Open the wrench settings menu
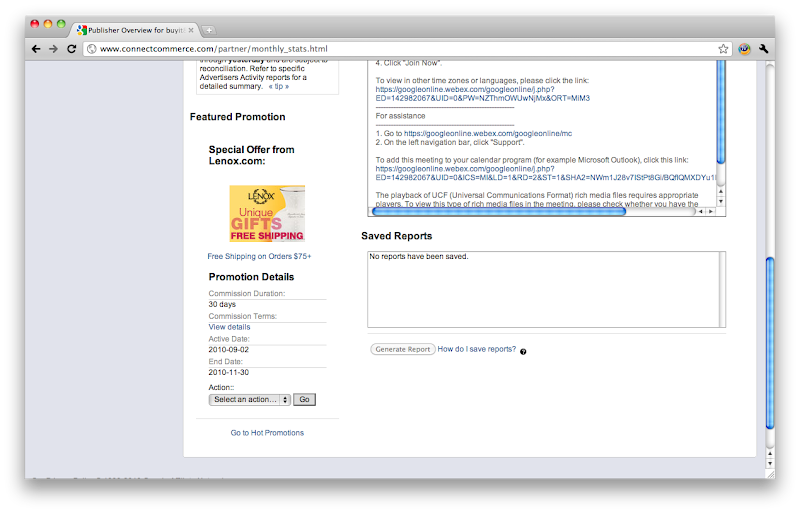Viewport: 800px width, 513px height. pos(764,49)
